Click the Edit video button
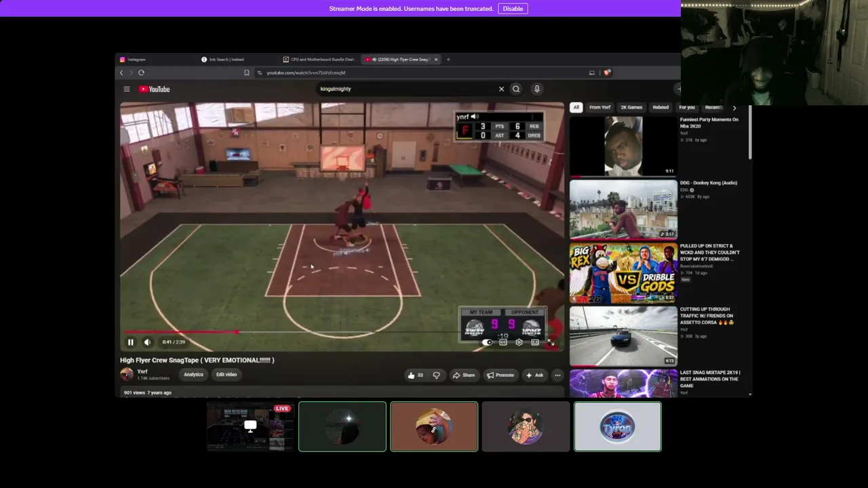Viewport: 868px width, 488px height. tap(226, 375)
